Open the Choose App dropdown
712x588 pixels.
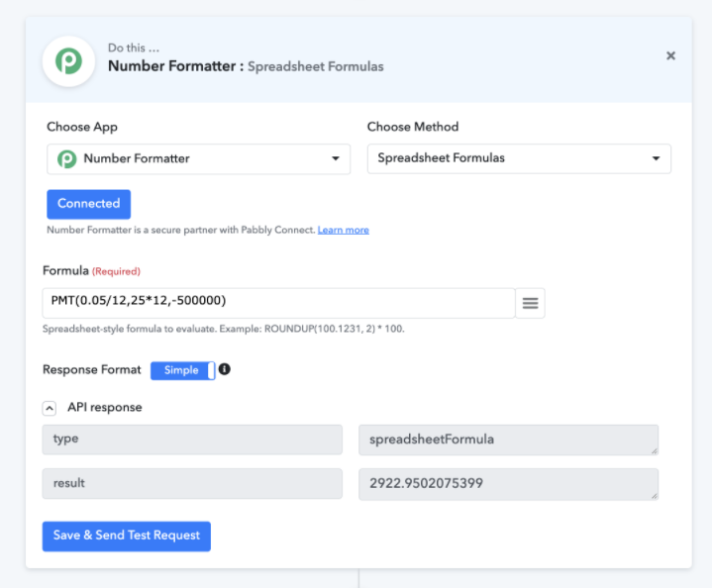(198, 159)
